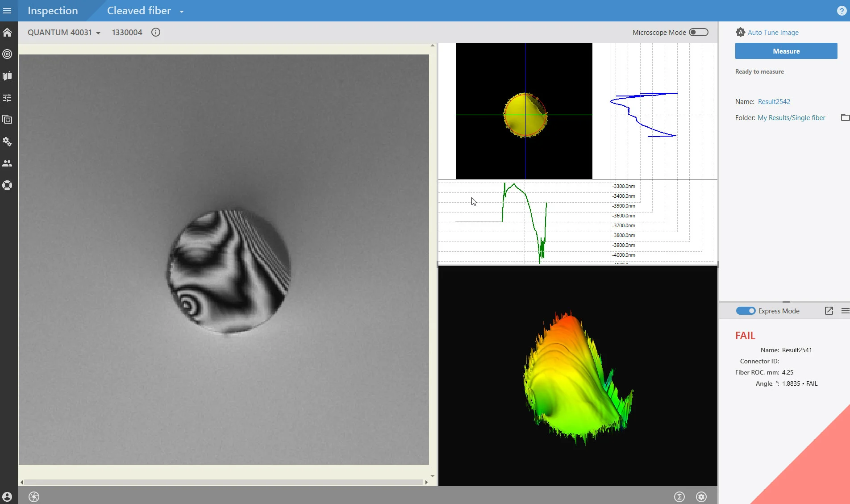Click the horizontal scrollbar under fiber image
The image size is (850, 504).
click(x=223, y=482)
